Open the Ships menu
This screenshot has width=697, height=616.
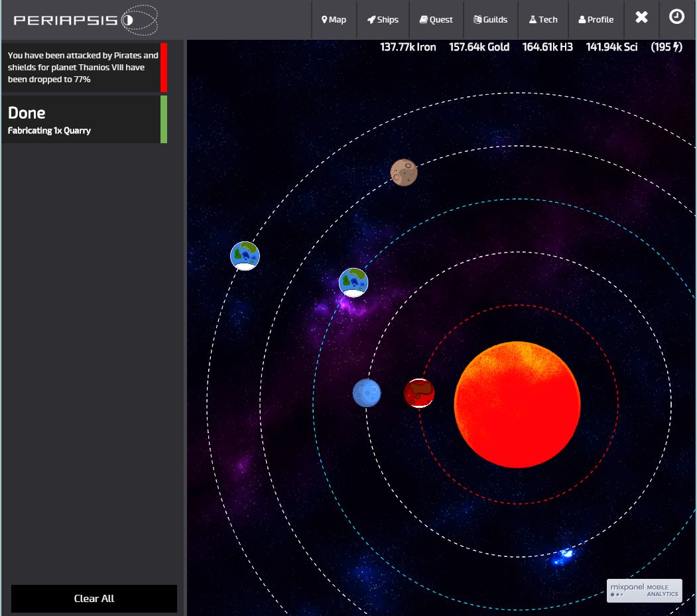(383, 20)
